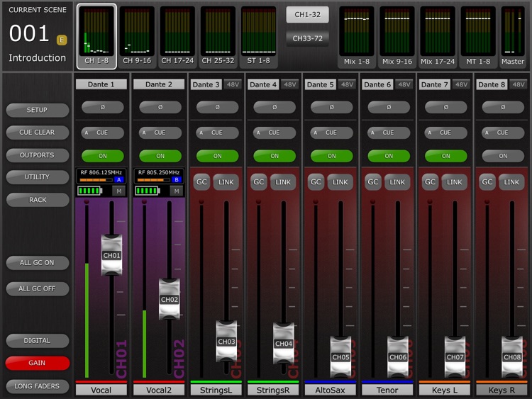Viewport: 532px width, 399px height.
Task: Click the scene E edit indicator
Action: point(62,40)
